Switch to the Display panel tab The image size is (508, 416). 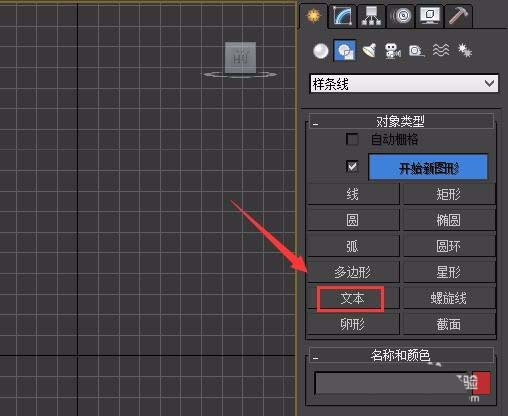tap(429, 16)
